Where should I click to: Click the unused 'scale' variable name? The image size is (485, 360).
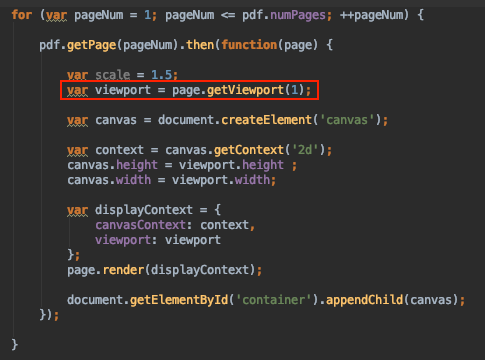[x=113, y=75]
